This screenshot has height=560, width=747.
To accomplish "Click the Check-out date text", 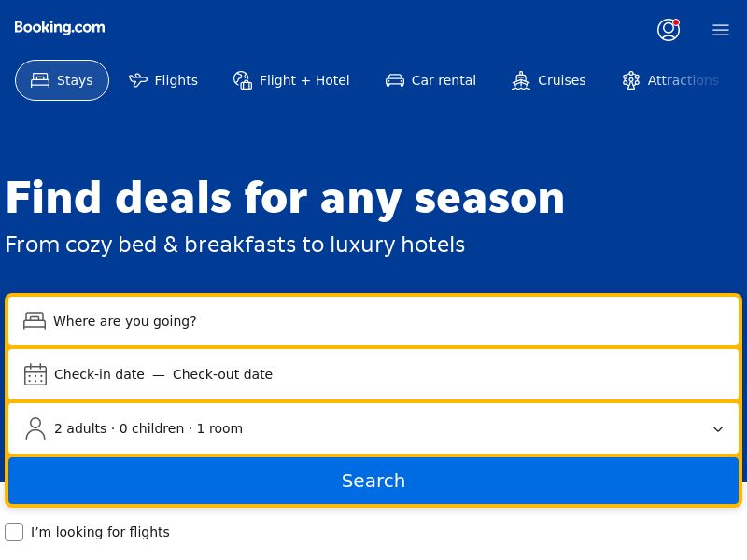I will [x=222, y=374].
